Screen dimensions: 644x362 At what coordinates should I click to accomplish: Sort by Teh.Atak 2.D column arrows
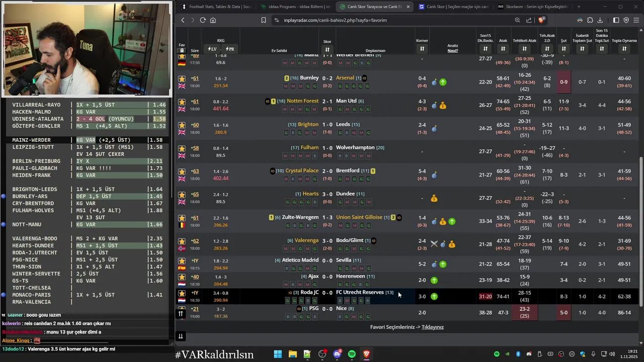[547, 49]
